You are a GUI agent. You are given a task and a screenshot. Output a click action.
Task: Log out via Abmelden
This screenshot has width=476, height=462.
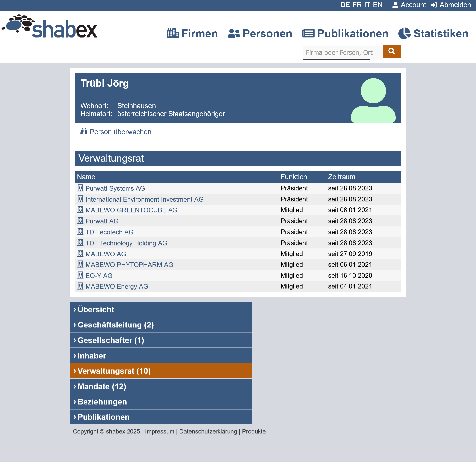451,5
